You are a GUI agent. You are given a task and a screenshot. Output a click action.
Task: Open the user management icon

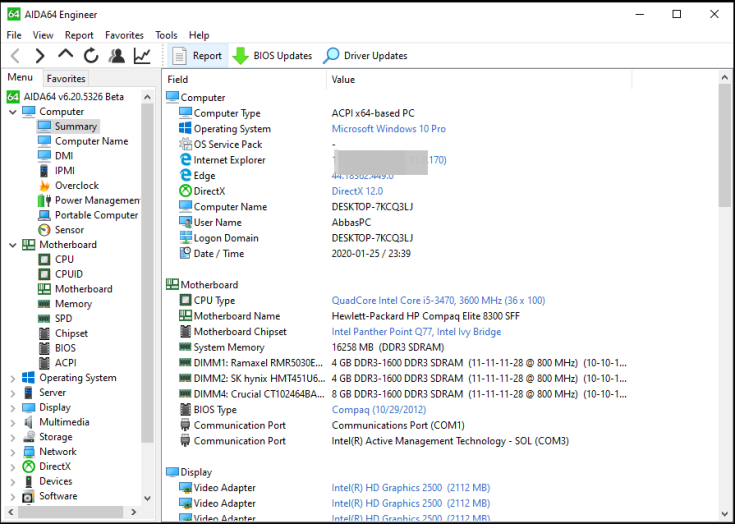117,56
